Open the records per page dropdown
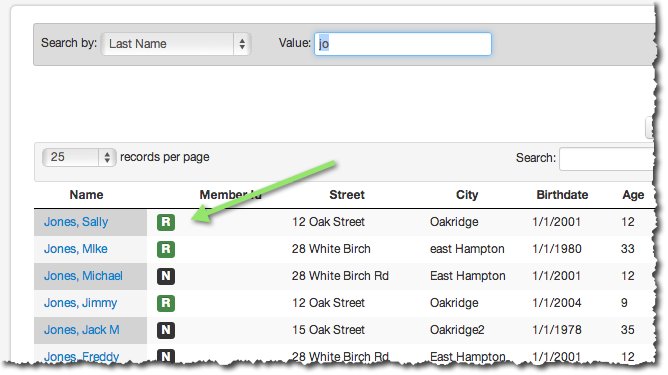Viewport: 668px width, 375px height. pyautogui.click(x=79, y=157)
